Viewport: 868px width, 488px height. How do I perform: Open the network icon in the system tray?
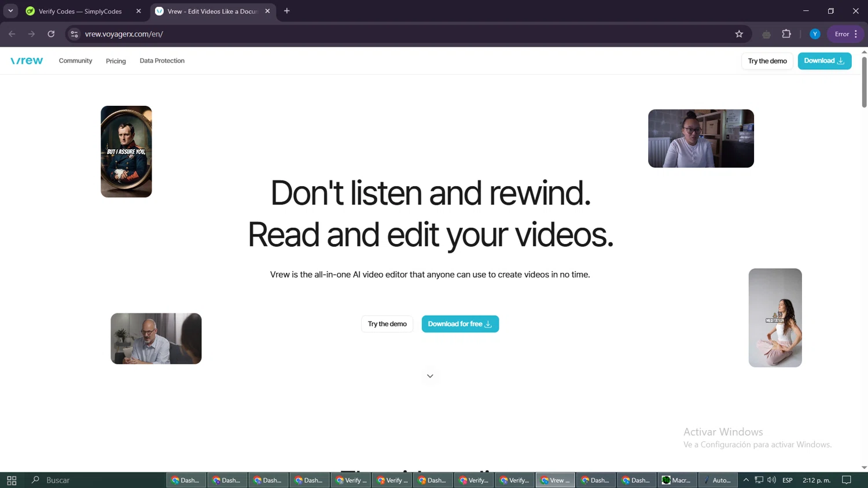[x=759, y=480]
